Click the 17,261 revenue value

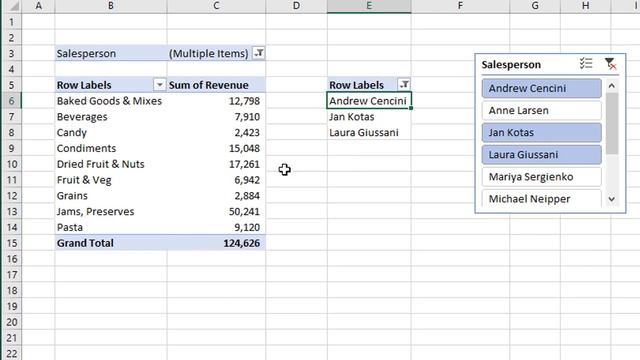click(x=216, y=164)
